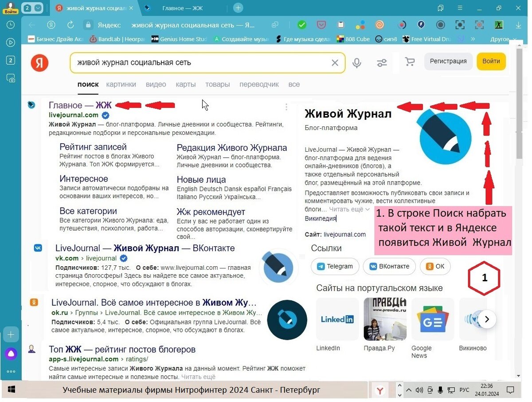The height and width of the screenshot is (402, 532).
Task: Expand tab group counter dropdown
Action: (38, 8)
